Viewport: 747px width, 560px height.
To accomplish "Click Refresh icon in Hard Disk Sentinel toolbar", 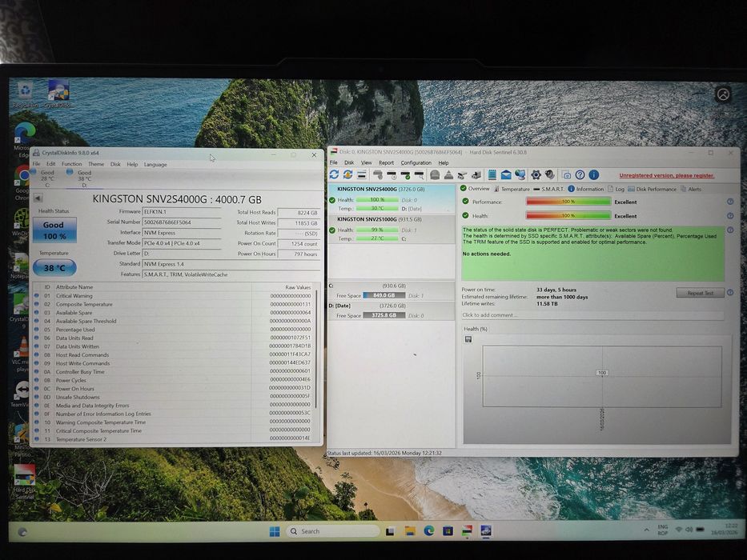I will point(334,174).
